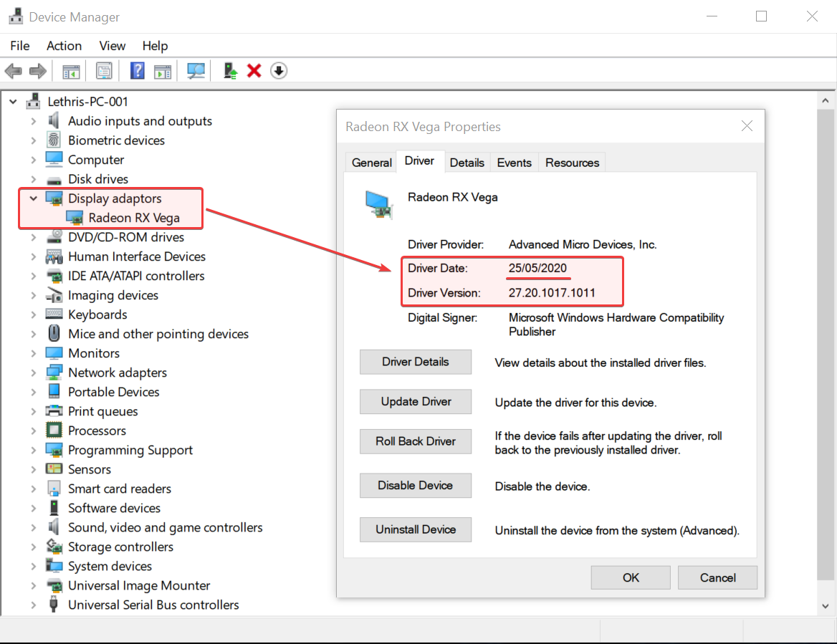The height and width of the screenshot is (644, 837).
Task: Close the Radeon RX Vega Properties dialog
Action: 747,126
